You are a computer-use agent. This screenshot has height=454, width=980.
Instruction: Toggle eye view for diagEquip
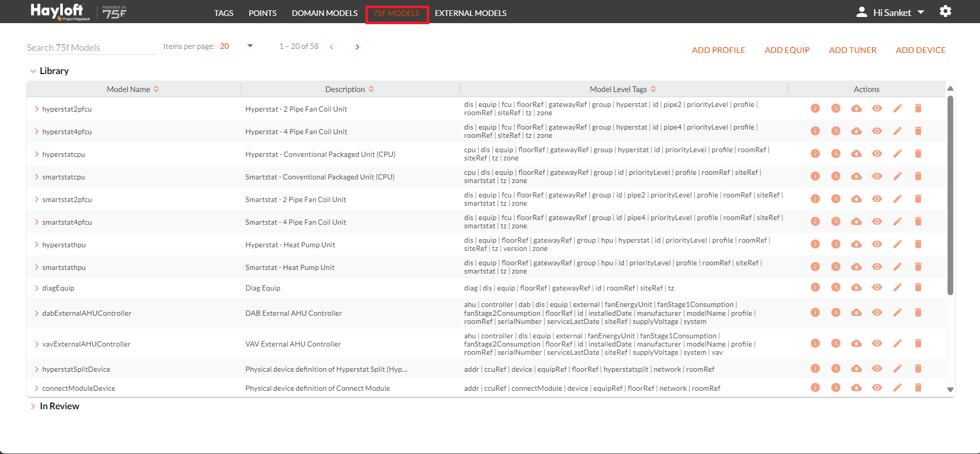point(877,287)
